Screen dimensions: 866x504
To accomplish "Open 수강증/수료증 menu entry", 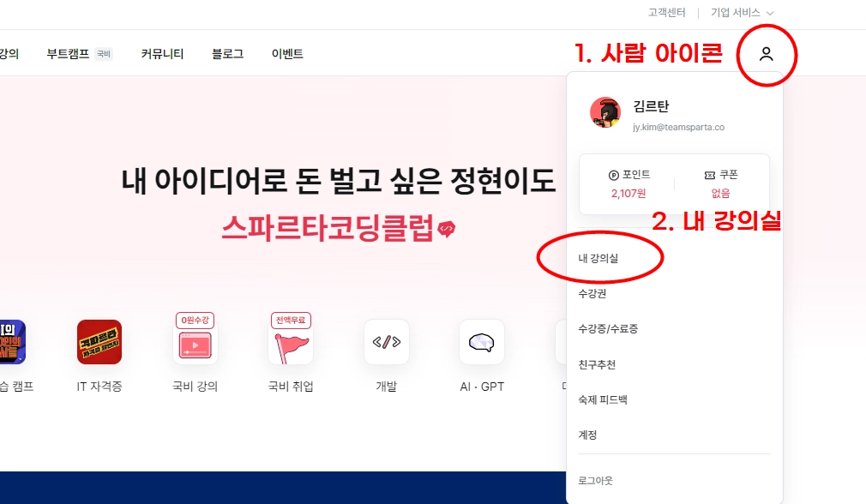I will pyautogui.click(x=608, y=329).
